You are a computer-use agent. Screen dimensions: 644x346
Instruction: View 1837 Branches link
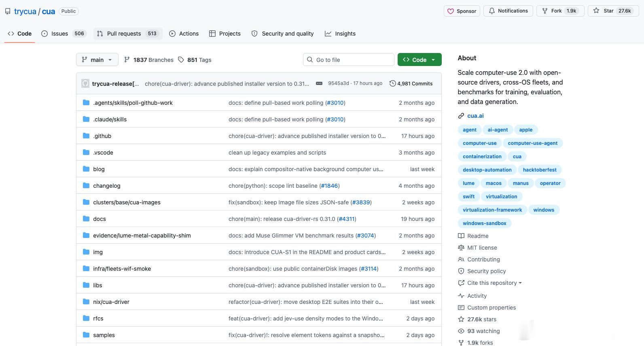148,60
